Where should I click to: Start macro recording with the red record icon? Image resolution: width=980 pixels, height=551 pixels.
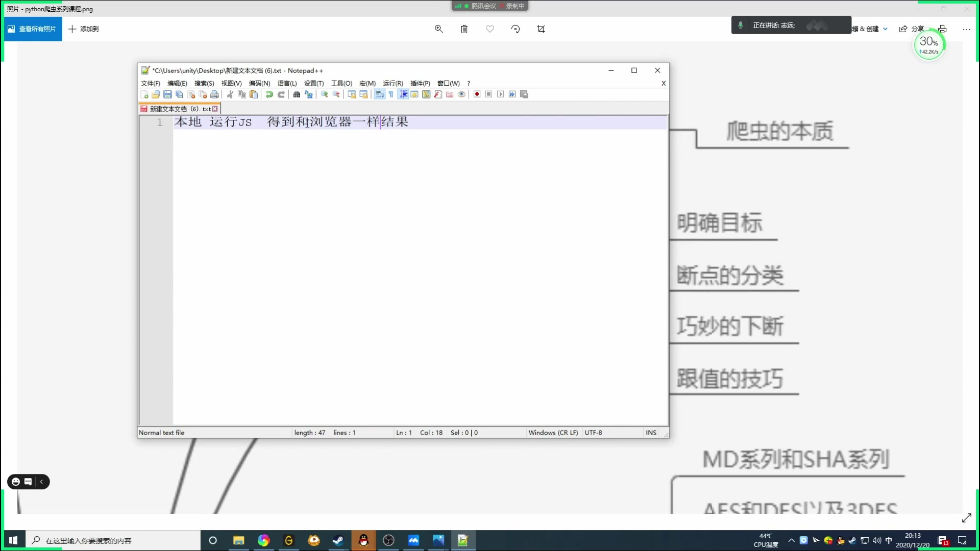(477, 94)
